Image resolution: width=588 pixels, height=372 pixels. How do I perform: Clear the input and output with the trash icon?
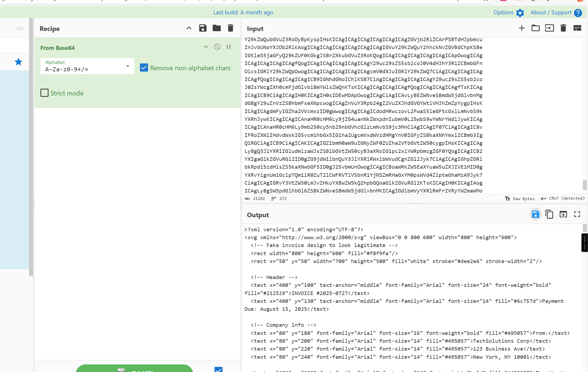[x=563, y=28]
